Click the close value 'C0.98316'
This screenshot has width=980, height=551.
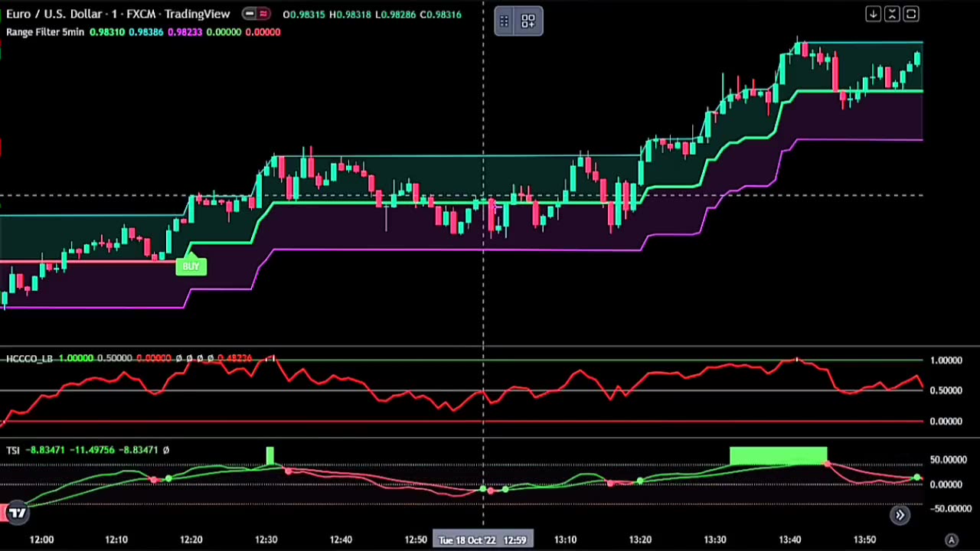point(439,14)
